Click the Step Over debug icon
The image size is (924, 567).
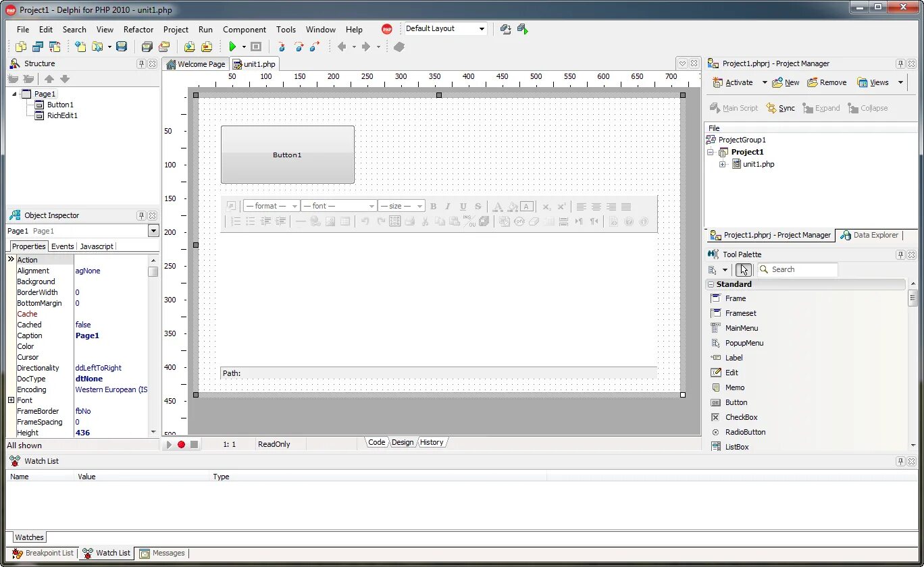coord(299,47)
